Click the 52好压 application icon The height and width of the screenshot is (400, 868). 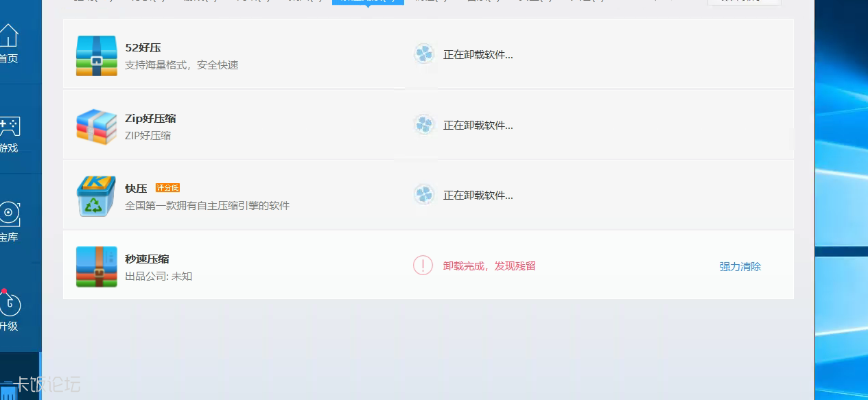97,56
